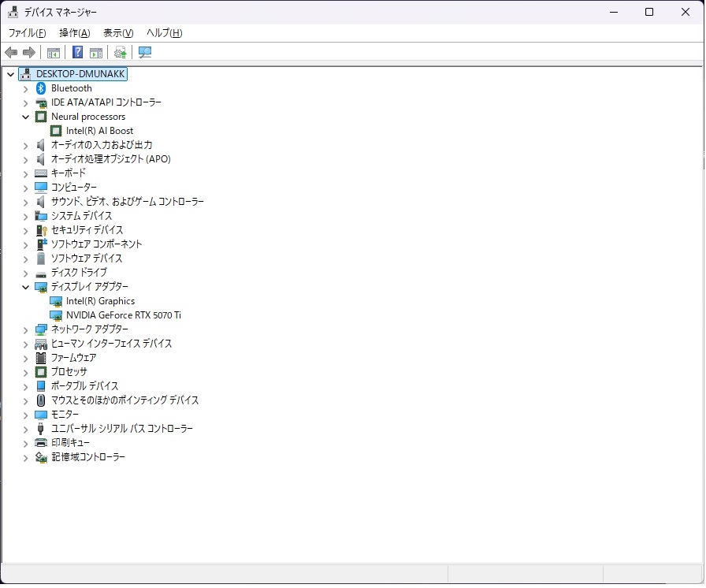Expand the オーディオの入力および出力 category
The image size is (706, 588).
pos(26,146)
